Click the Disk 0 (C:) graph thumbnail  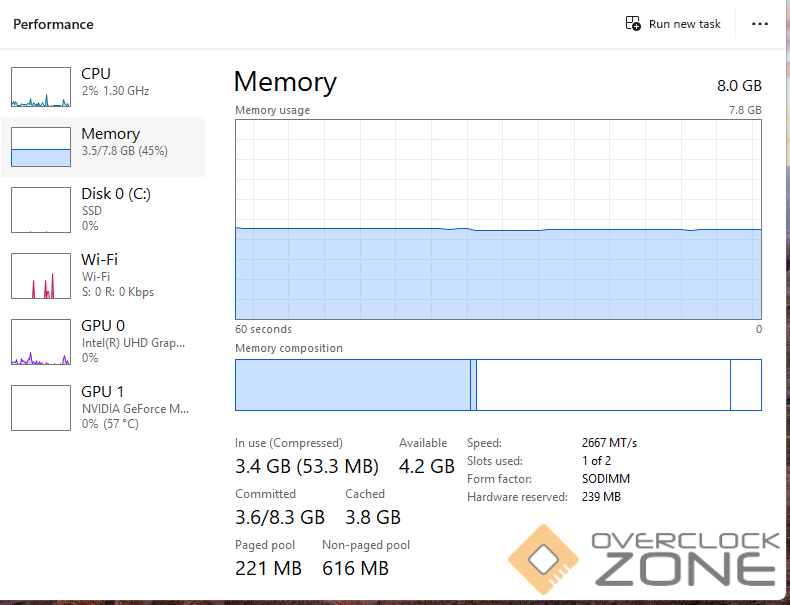point(41,209)
